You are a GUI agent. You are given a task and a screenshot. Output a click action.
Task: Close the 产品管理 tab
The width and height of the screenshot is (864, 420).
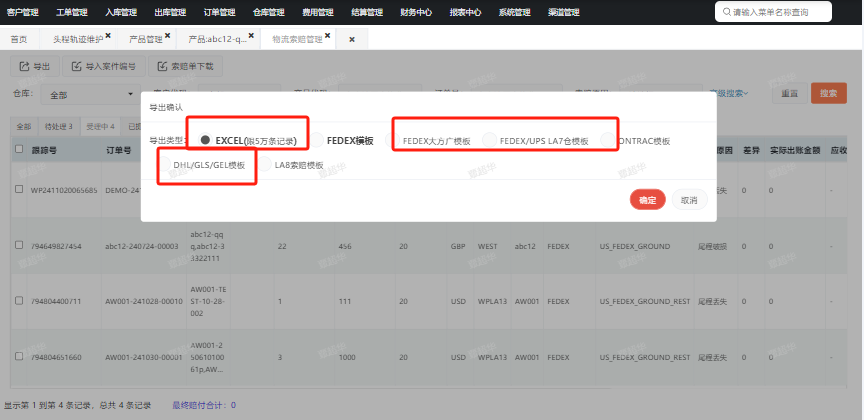coord(168,36)
